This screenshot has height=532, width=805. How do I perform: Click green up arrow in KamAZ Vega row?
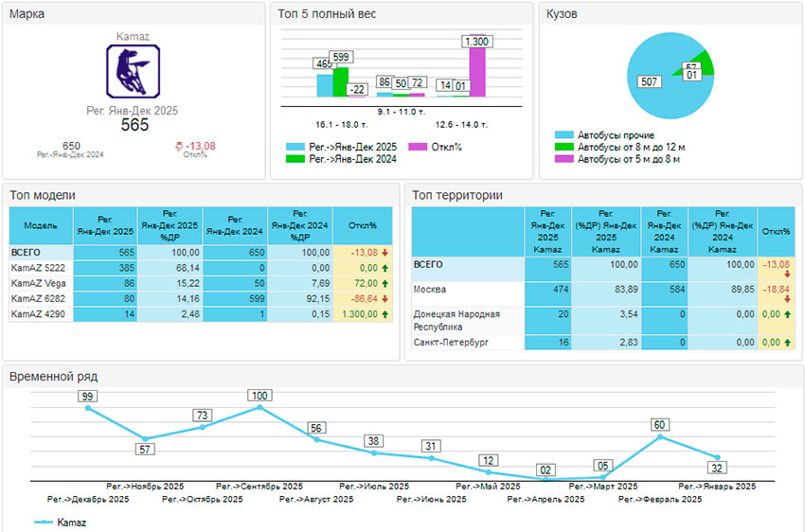pos(385,283)
